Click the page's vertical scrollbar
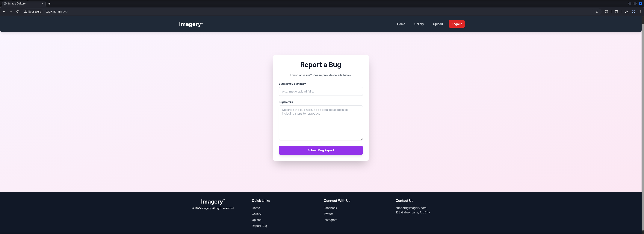644x234 pixels. 643,125
